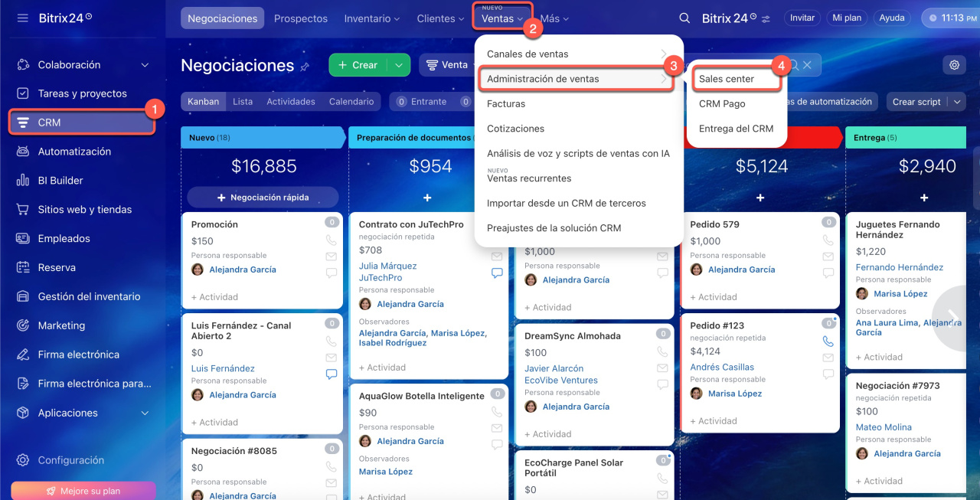Open Alejandra García link on Promoción card

click(x=242, y=270)
